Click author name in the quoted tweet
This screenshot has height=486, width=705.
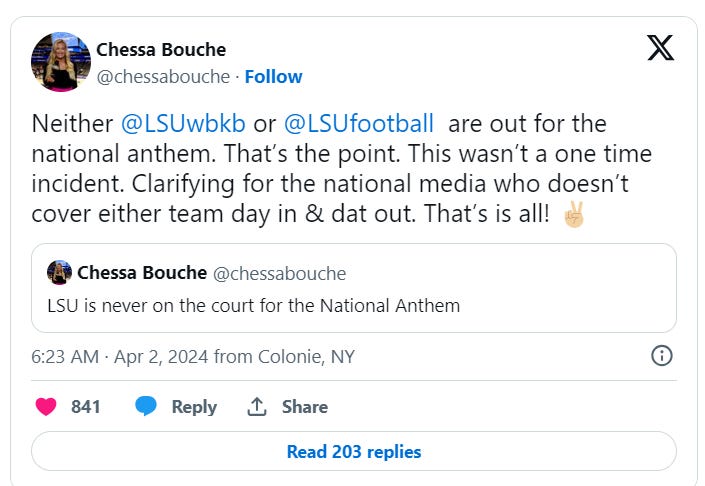[x=143, y=272]
